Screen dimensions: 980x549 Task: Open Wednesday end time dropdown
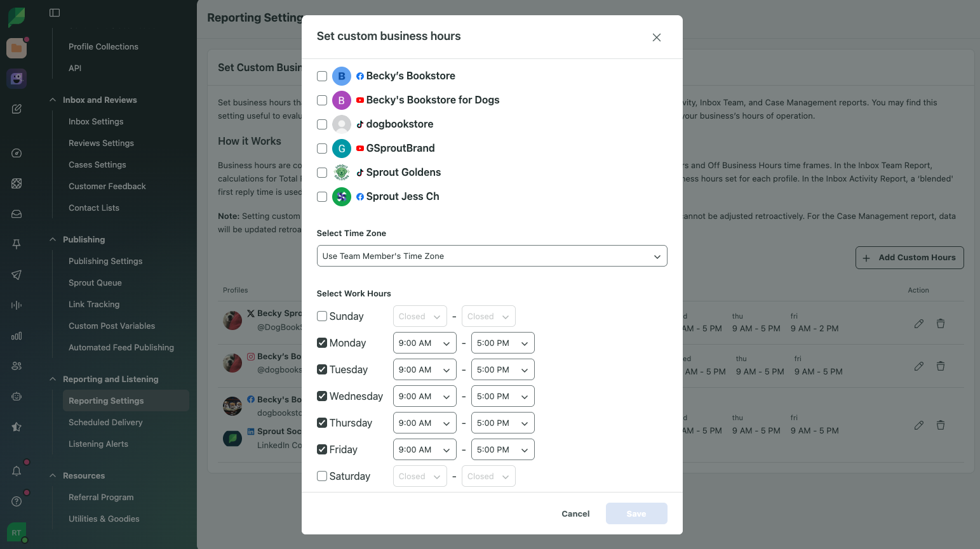[x=502, y=396]
